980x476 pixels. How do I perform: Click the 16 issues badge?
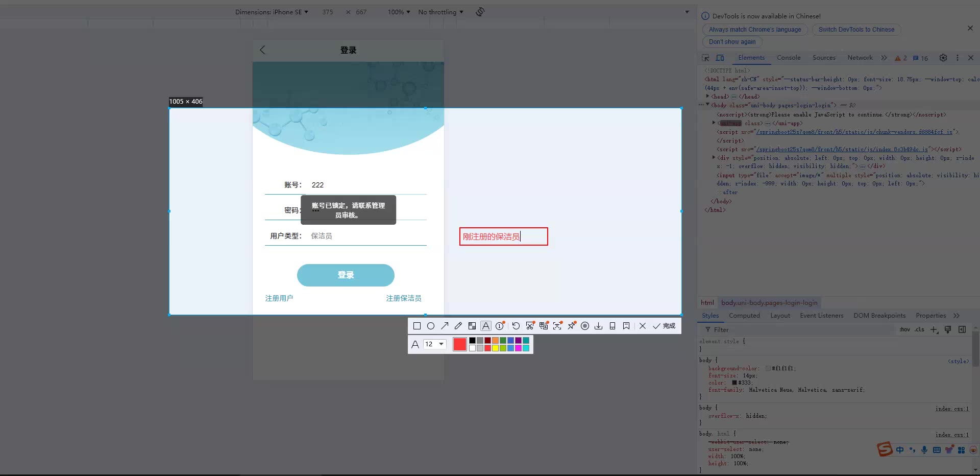pos(921,58)
